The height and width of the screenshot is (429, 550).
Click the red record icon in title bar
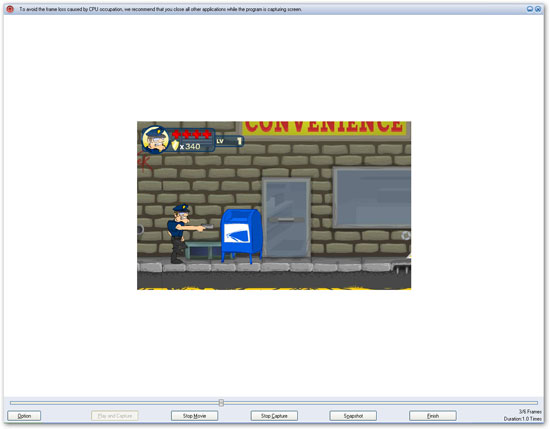click(10, 9)
